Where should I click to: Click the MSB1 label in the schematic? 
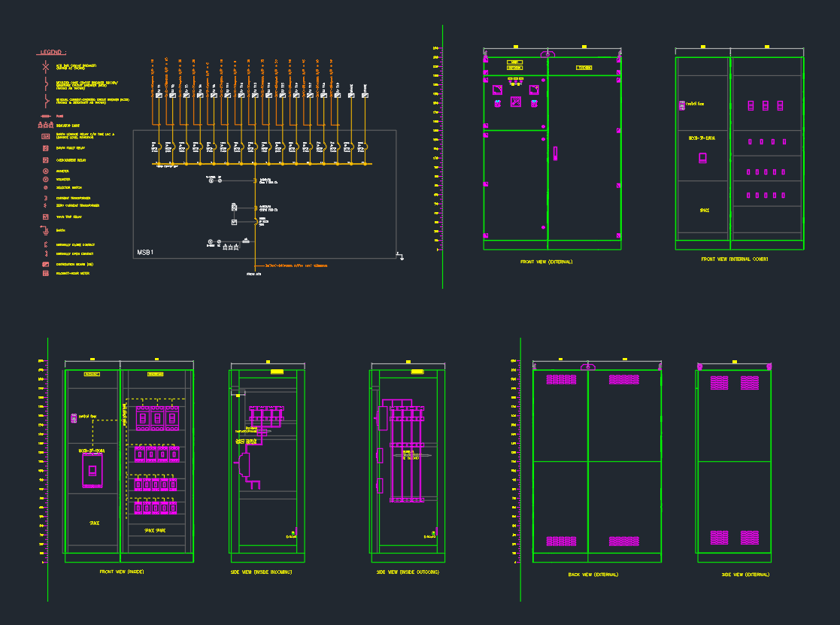point(145,252)
